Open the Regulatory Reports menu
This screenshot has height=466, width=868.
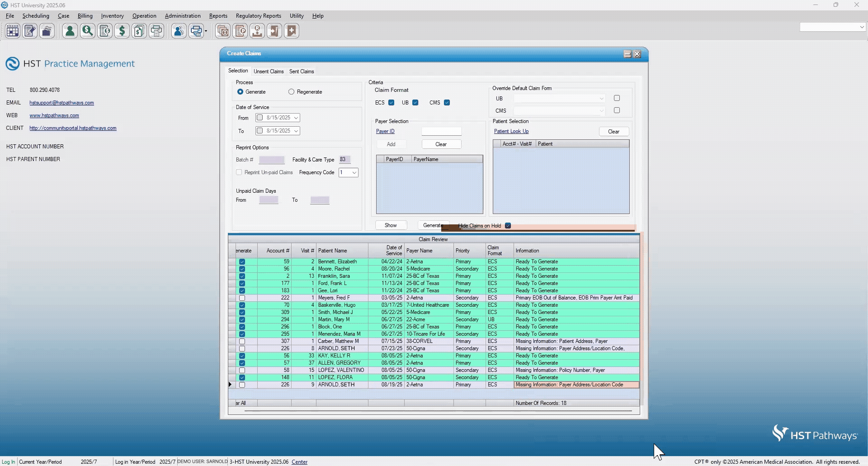(x=259, y=16)
